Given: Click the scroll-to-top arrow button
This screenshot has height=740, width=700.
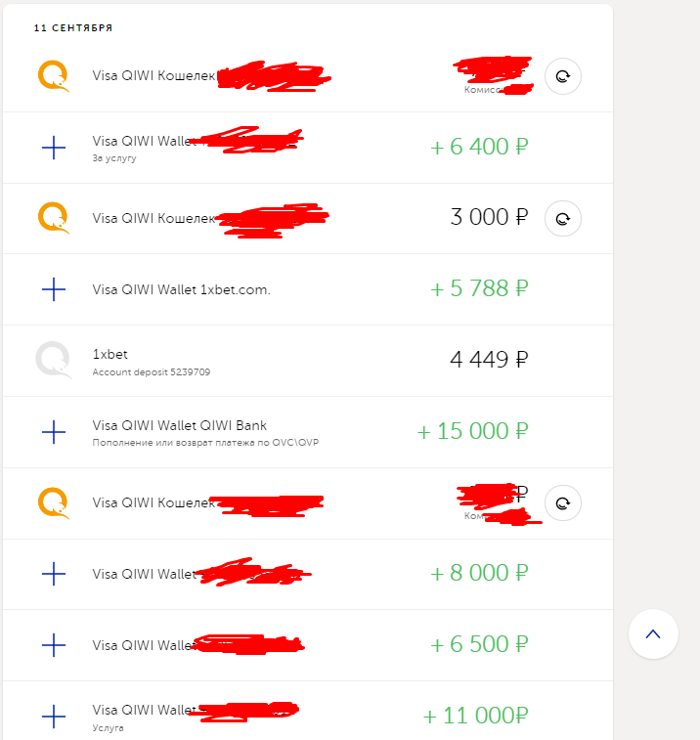Looking at the screenshot, I should [653, 633].
